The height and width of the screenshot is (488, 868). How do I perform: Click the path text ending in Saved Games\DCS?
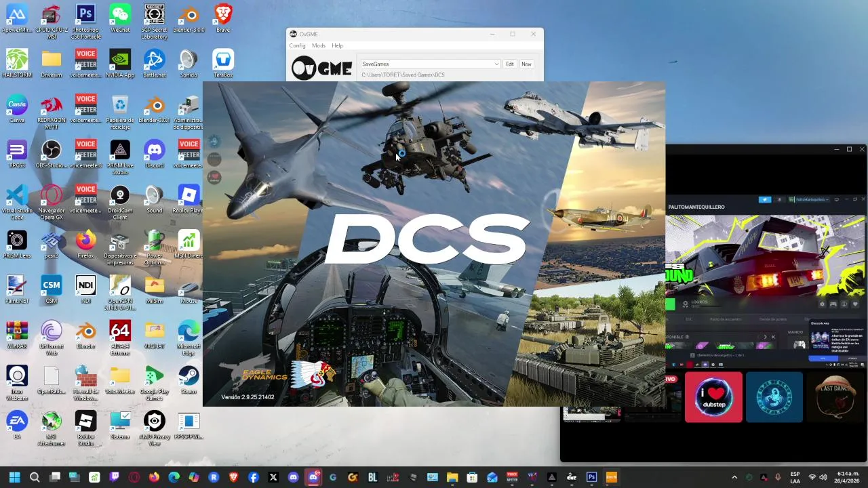[403, 75]
